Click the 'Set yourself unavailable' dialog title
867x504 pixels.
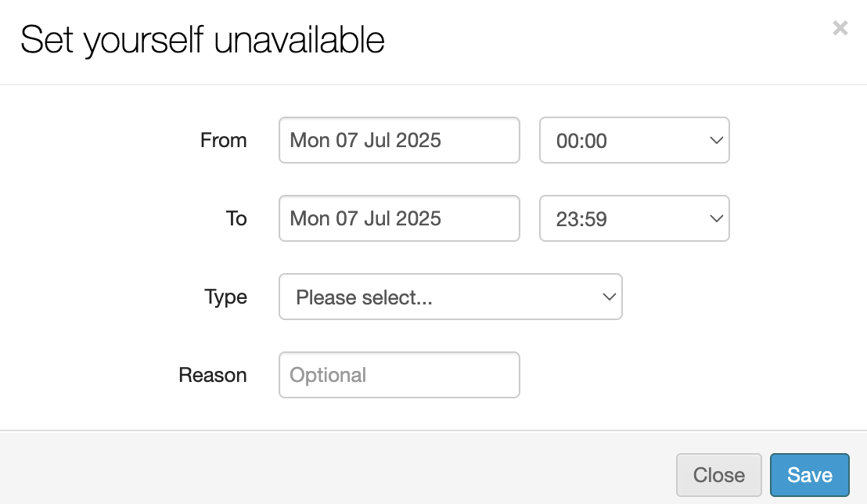[x=202, y=40]
